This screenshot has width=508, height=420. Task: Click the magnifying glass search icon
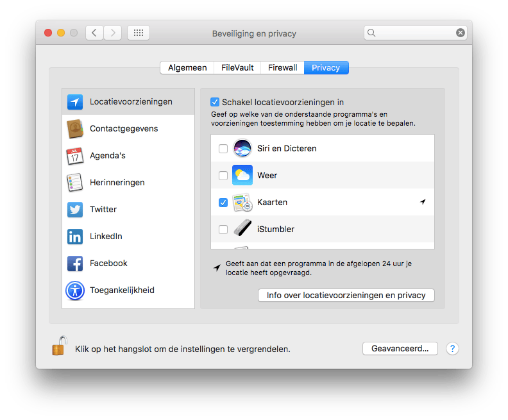click(371, 33)
